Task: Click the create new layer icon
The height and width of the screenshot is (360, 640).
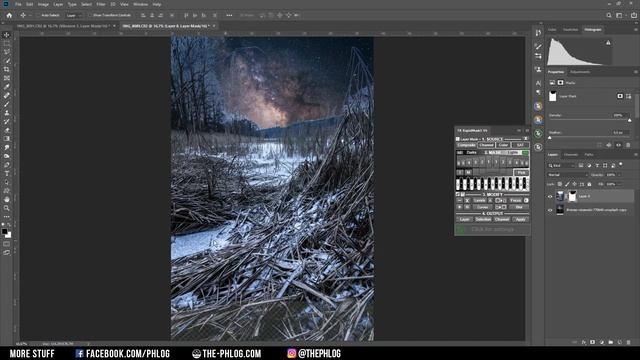Action: (620, 342)
